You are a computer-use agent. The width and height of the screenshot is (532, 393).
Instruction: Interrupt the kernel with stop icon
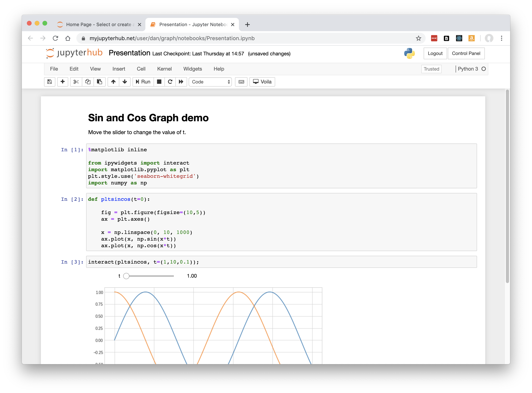pyautogui.click(x=159, y=82)
